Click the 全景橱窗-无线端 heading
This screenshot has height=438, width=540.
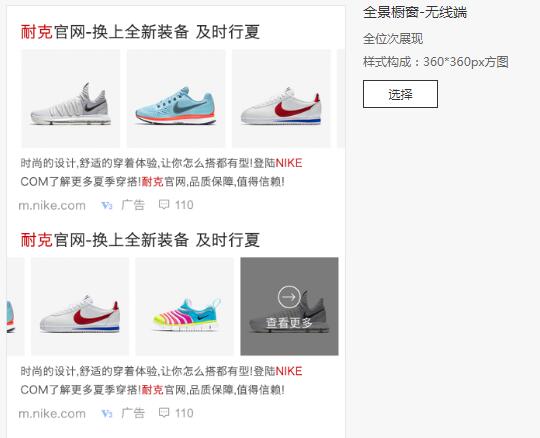pyautogui.click(x=415, y=13)
